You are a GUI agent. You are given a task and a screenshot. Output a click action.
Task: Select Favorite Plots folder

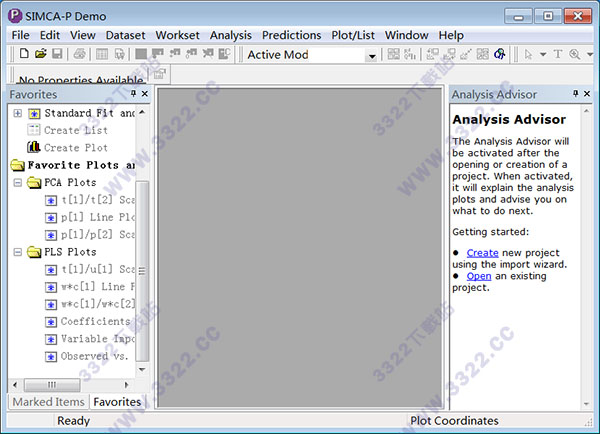(73, 165)
